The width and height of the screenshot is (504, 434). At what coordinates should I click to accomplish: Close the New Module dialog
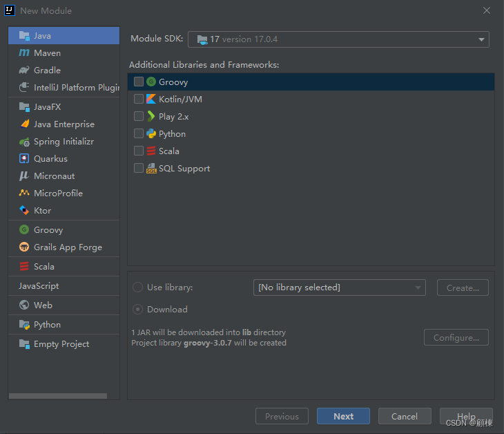pos(487,10)
